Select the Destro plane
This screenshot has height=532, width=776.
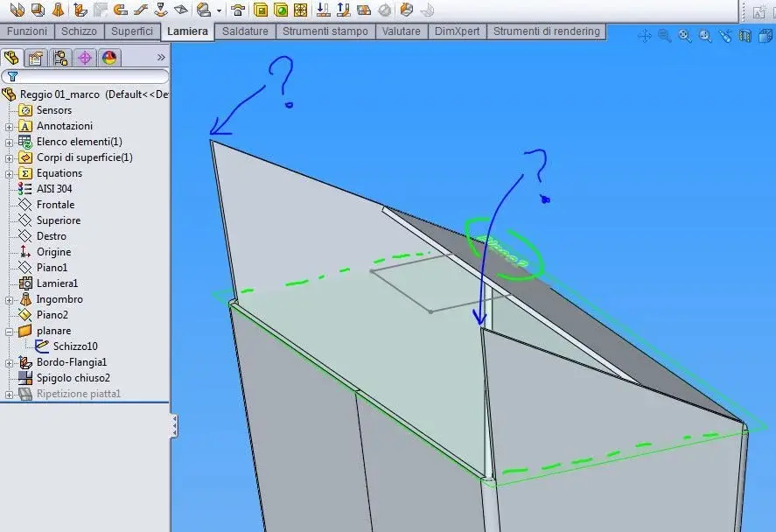43,236
